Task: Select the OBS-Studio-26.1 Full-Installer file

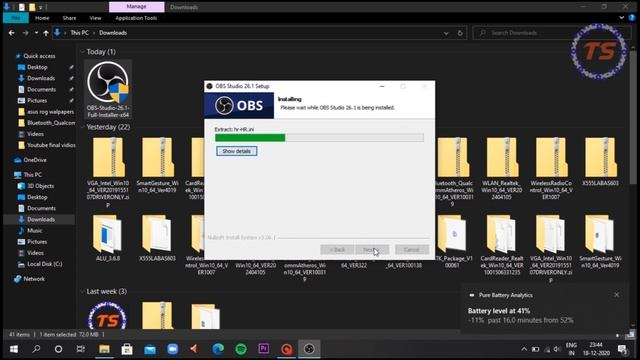Action: click(x=108, y=89)
